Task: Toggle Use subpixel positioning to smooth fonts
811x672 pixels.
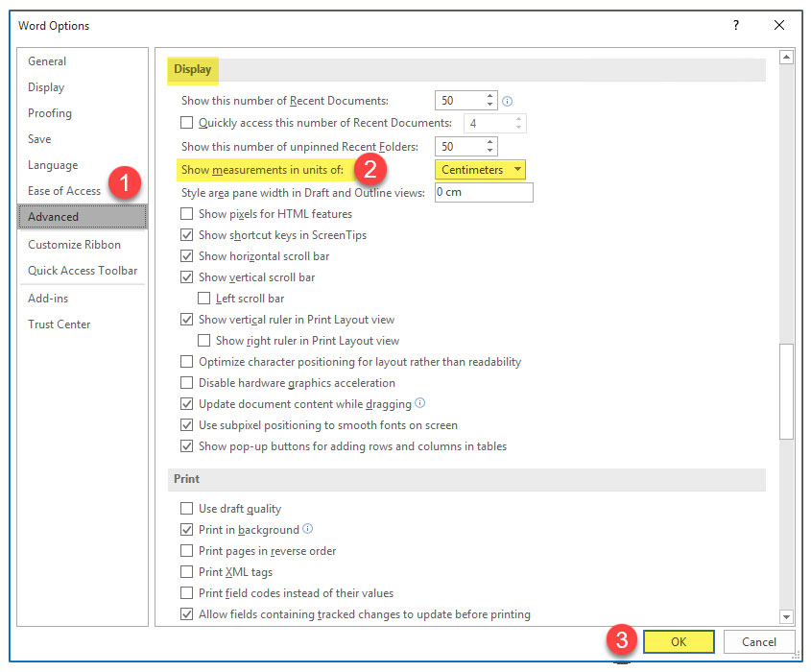Action: coord(186,425)
